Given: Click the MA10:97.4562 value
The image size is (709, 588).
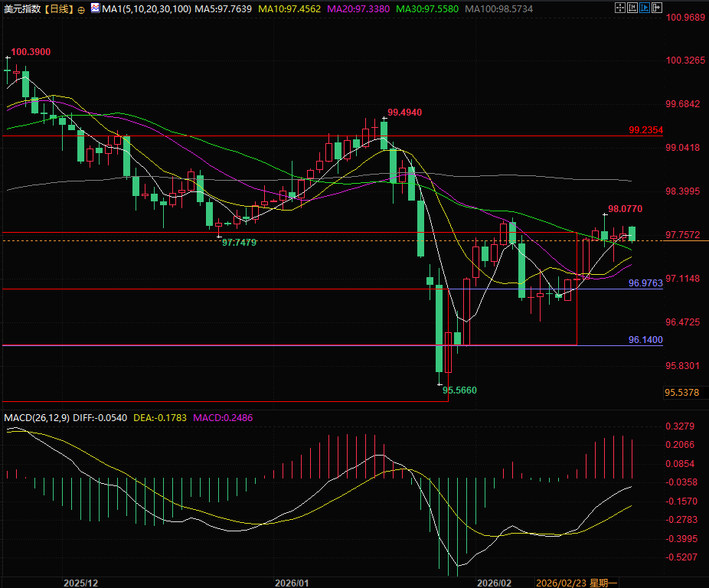Looking at the screenshot, I should 289,9.
